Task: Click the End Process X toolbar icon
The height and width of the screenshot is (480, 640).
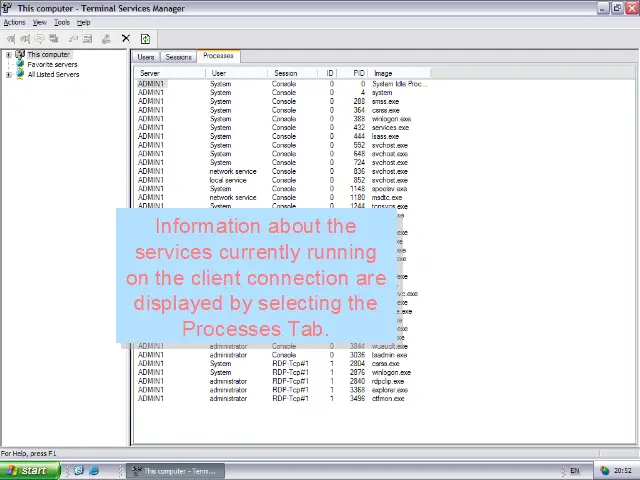Action: coord(126,38)
